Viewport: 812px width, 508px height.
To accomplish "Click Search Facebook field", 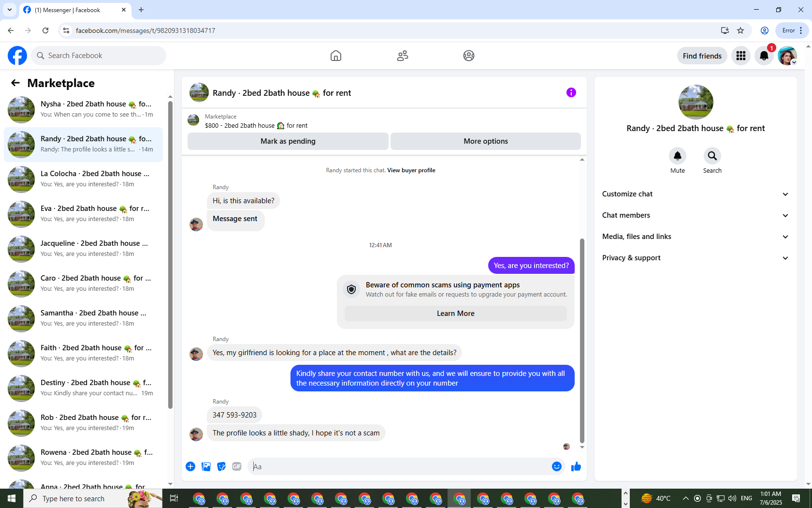I will click(99, 56).
